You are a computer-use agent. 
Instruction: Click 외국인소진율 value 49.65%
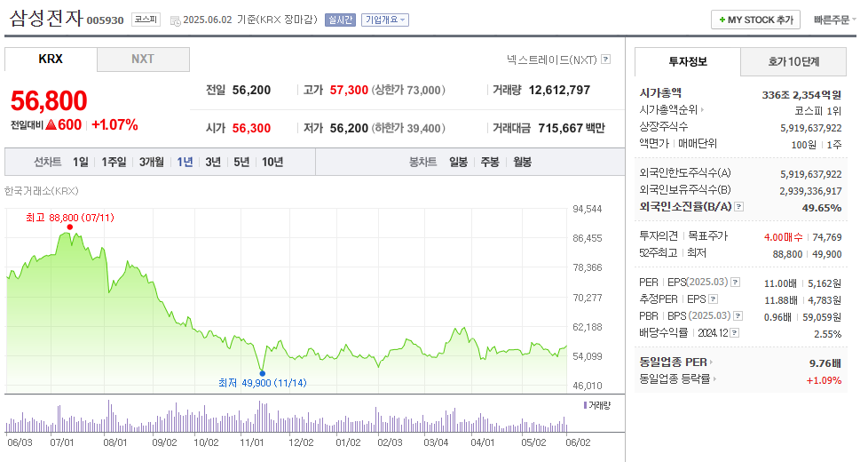822,208
